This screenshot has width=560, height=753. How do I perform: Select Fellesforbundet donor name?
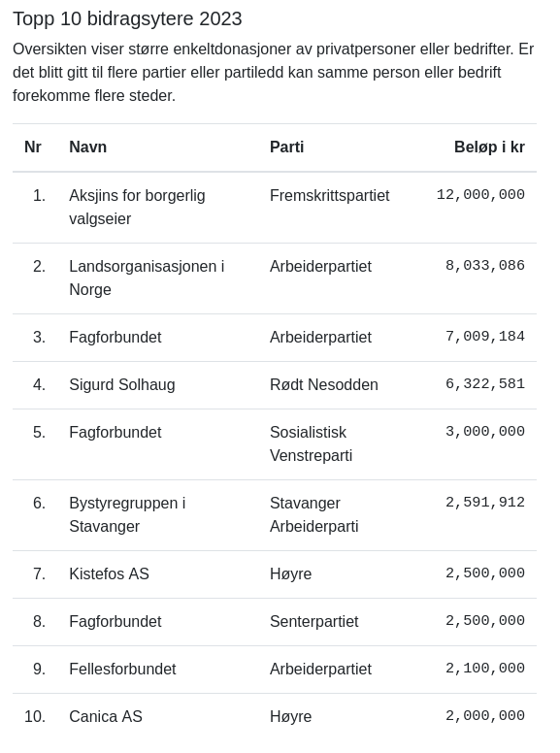(x=122, y=669)
